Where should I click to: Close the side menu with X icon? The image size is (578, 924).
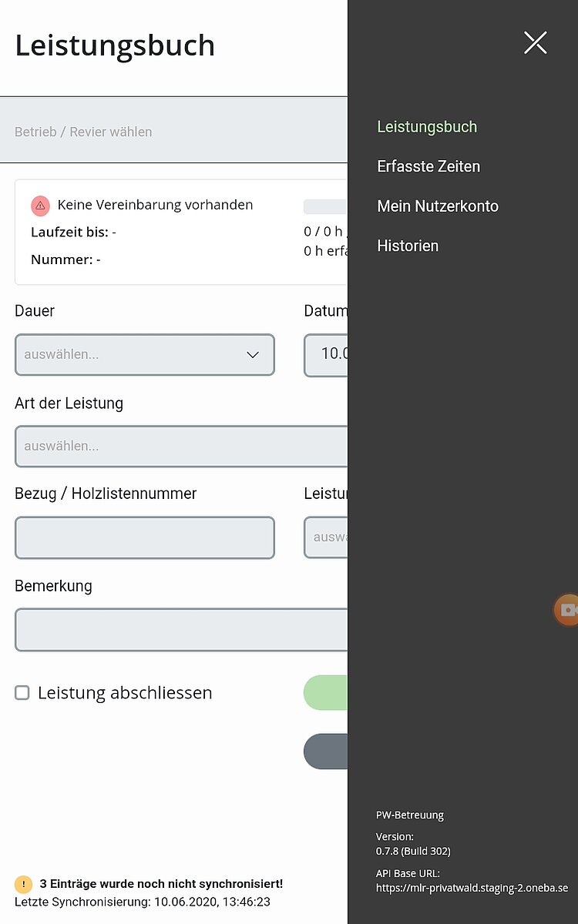click(x=535, y=43)
